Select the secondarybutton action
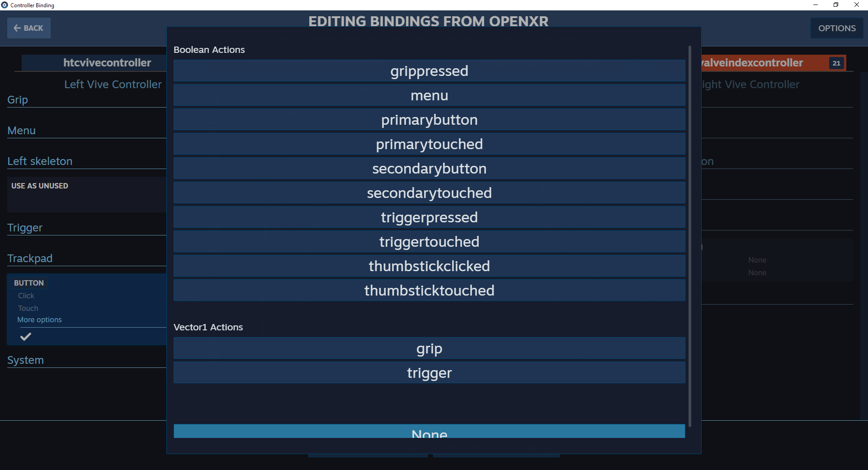The image size is (868, 470). tap(429, 169)
